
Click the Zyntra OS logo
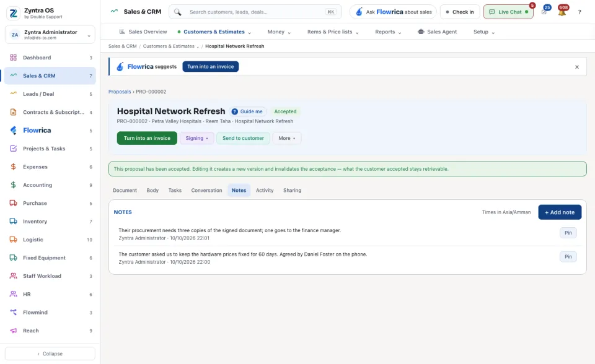pyautogui.click(x=13, y=13)
